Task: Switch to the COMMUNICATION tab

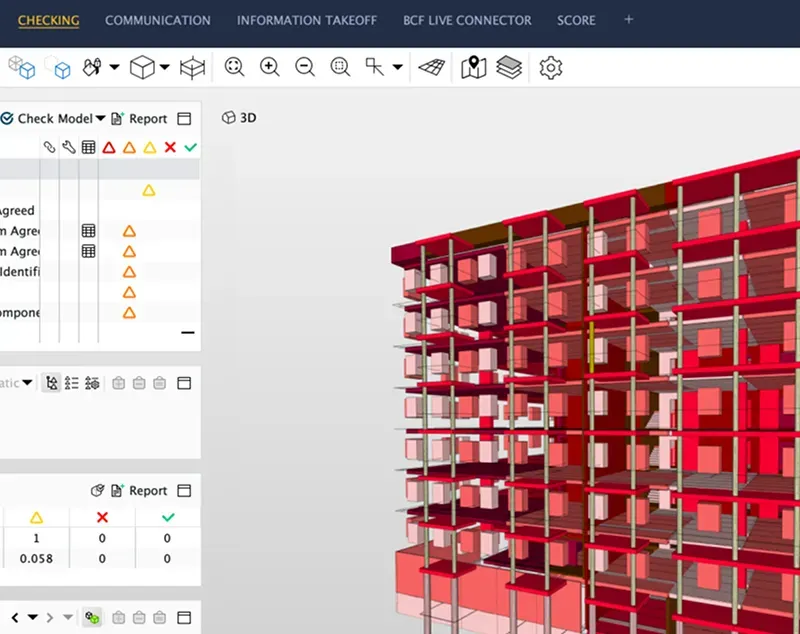Action: tap(157, 20)
